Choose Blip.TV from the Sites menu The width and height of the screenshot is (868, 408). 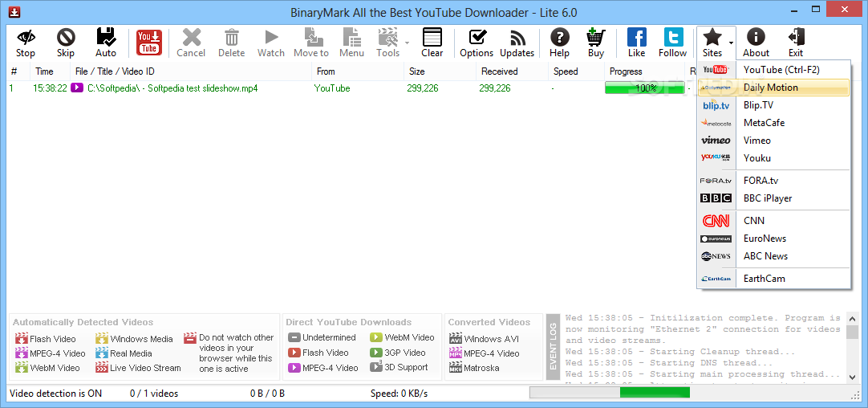coord(773,104)
